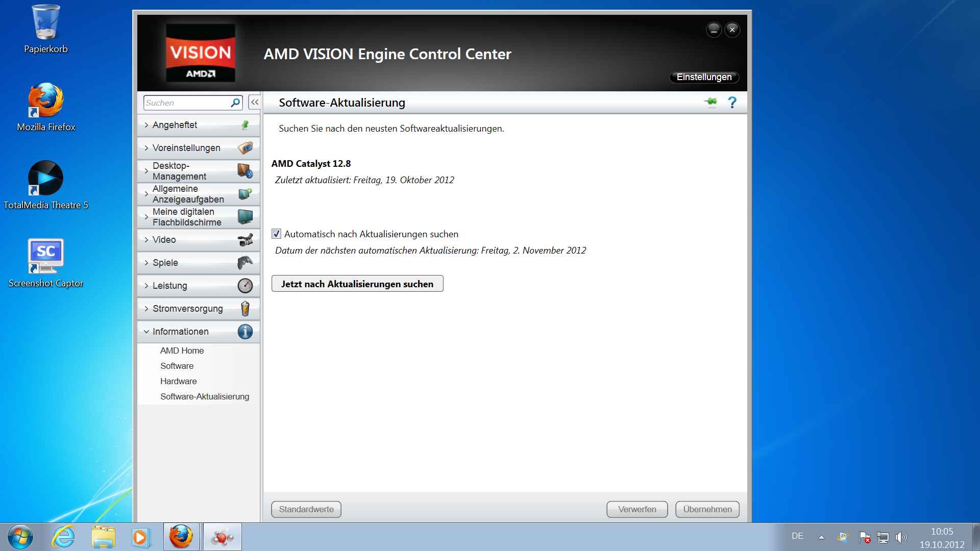Pin this page using the green pushpin icon
The height and width of the screenshot is (551, 980).
pyautogui.click(x=710, y=103)
